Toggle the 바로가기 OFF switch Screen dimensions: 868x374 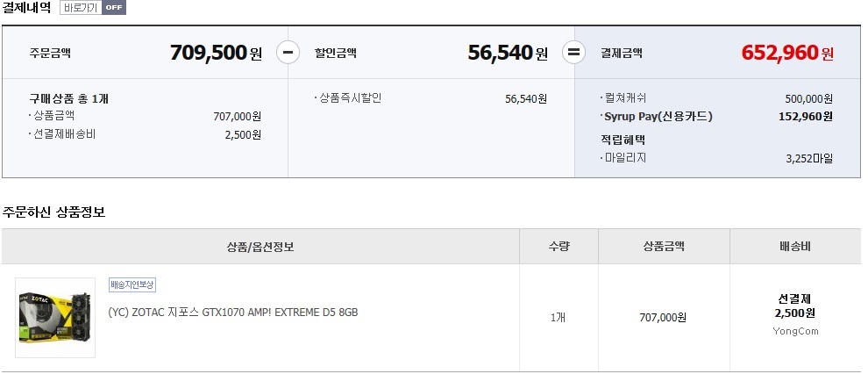93,8
